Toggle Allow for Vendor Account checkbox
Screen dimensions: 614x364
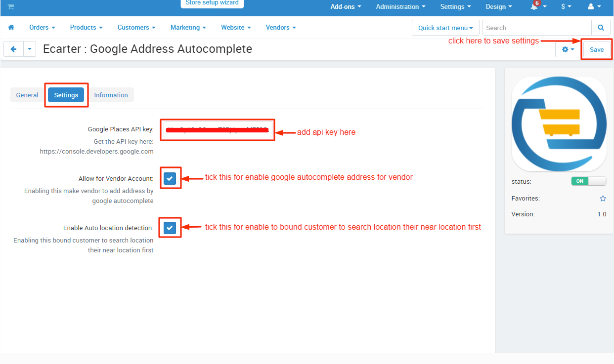click(x=170, y=178)
